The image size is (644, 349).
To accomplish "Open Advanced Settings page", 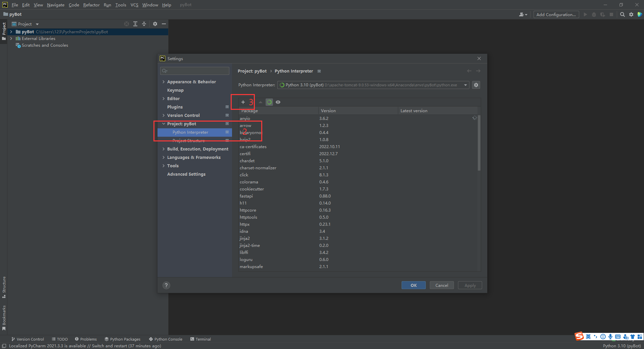I will coord(186,174).
